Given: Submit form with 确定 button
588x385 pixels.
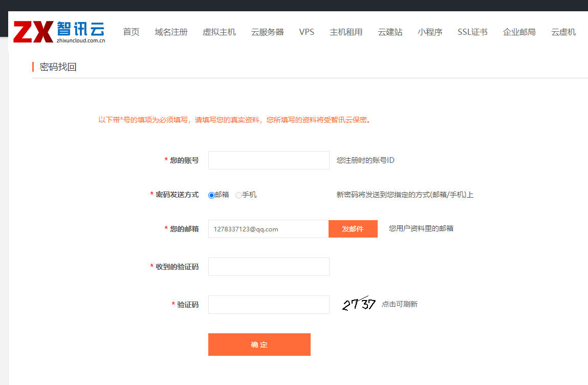Looking at the screenshot, I should click(x=259, y=345).
